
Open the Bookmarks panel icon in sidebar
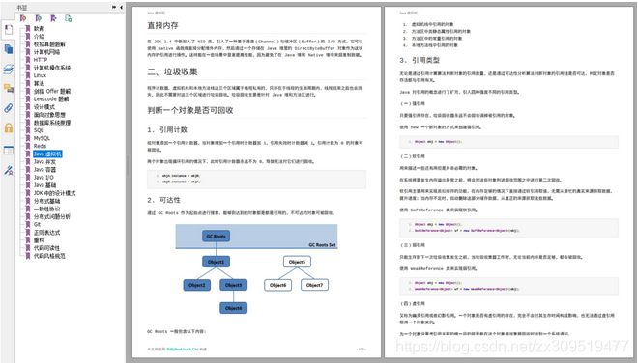[8, 29]
